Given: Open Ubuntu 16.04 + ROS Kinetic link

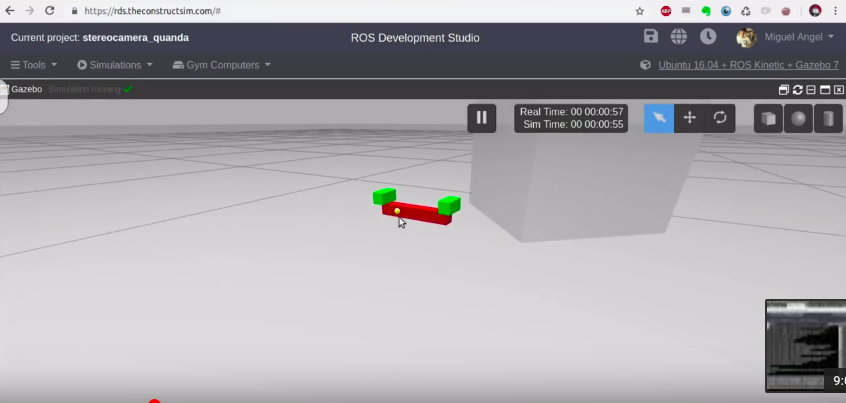Looking at the screenshot, I should [x=748, y=65].
